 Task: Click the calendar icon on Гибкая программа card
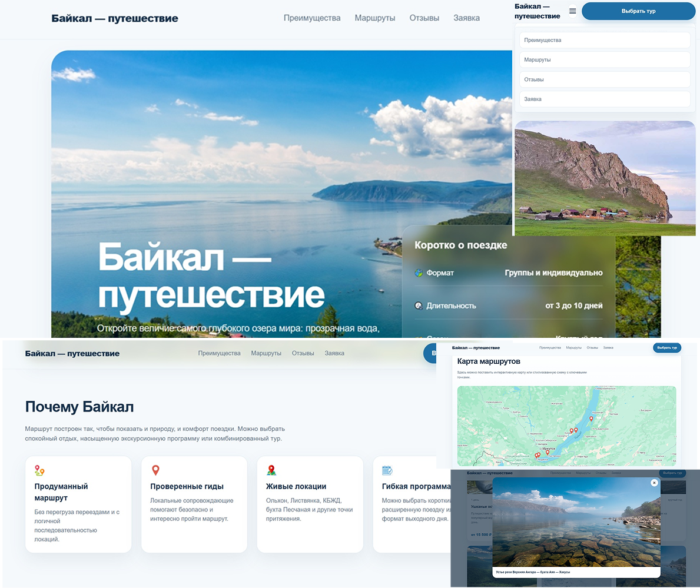pyautogui.click(x=387, y=470)
